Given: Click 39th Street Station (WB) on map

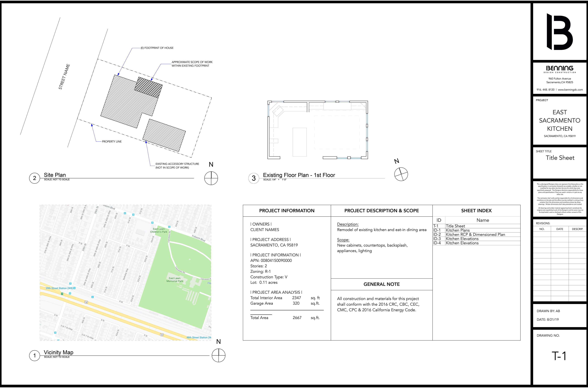Looking at the screenshot, I should [x=59, y=288].
